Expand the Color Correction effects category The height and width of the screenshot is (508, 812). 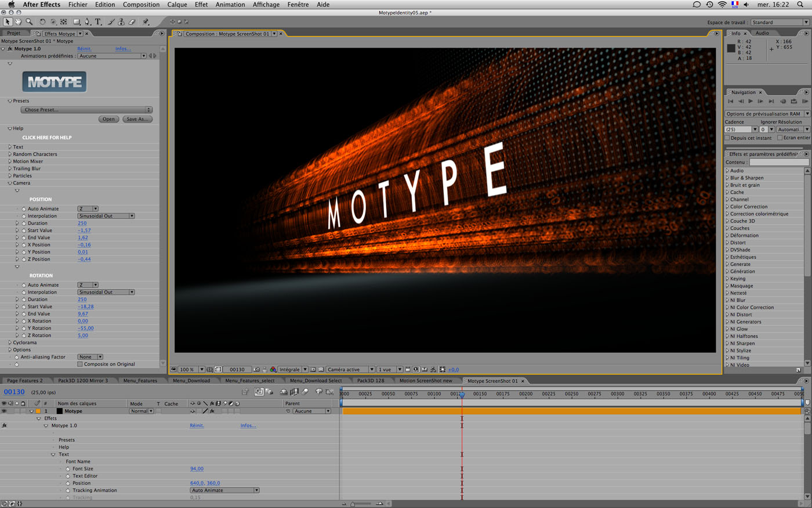(727, 207)
